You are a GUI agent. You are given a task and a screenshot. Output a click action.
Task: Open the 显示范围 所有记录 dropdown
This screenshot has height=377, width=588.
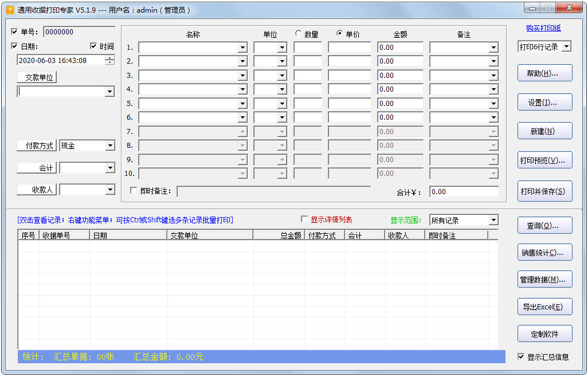(493, 221)
